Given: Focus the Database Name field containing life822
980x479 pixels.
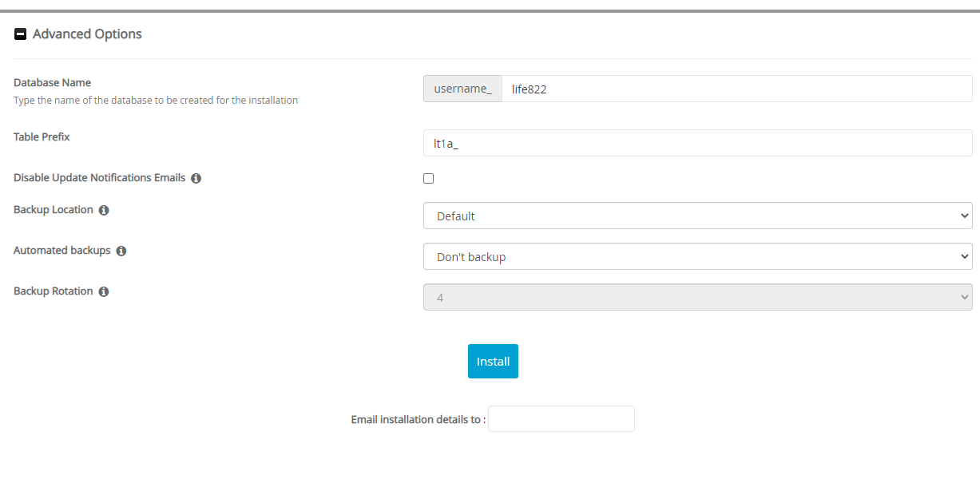Looking at the screenshot, I should 736,89.
